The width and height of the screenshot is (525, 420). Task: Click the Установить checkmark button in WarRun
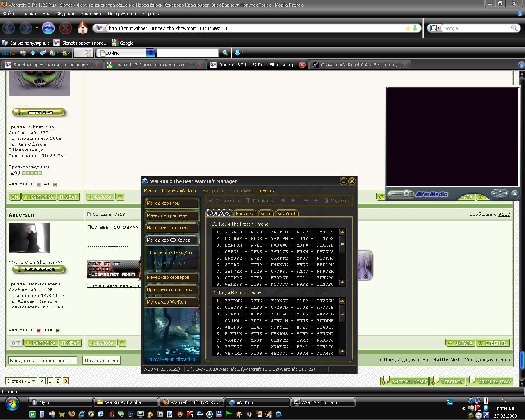(224, 201)
